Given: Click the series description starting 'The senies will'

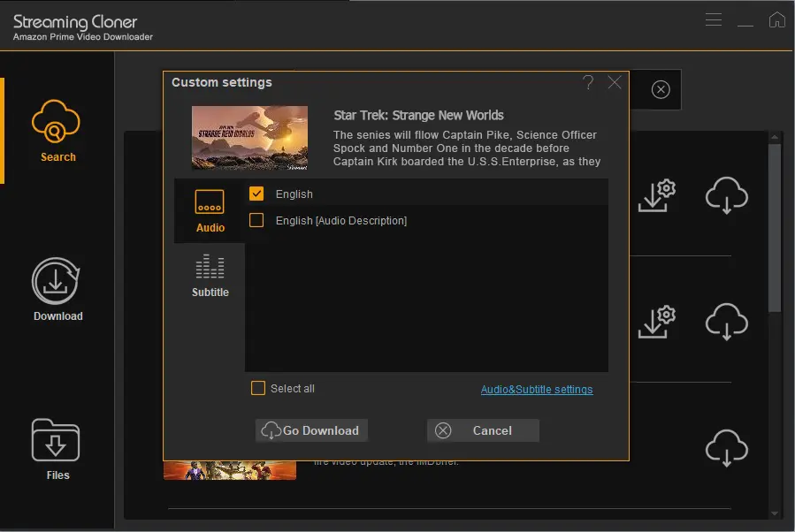Looking at the screenshot, I should coord(466,148).
